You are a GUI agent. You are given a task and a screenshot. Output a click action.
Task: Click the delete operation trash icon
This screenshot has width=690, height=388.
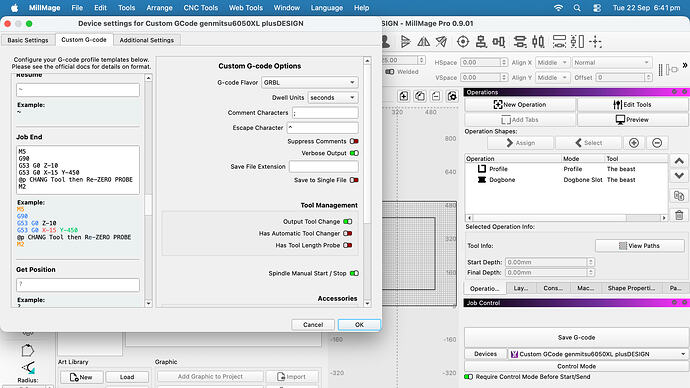(679, 215)
